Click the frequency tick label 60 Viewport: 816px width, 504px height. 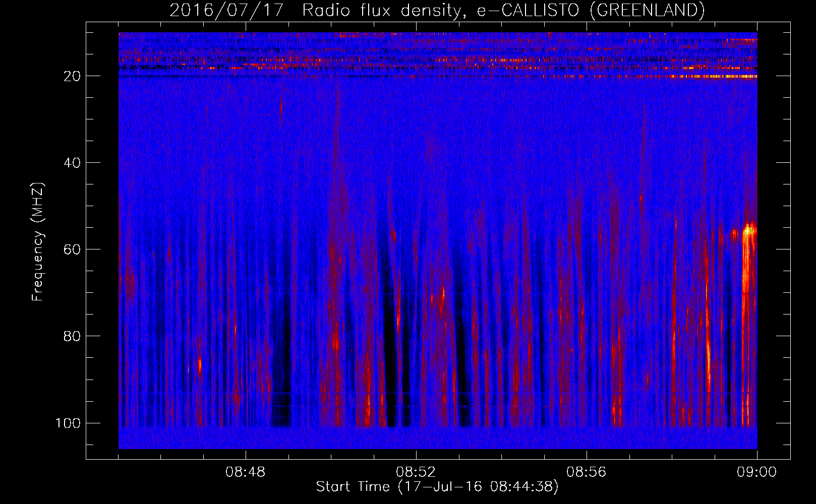click(x=72, y=249)
